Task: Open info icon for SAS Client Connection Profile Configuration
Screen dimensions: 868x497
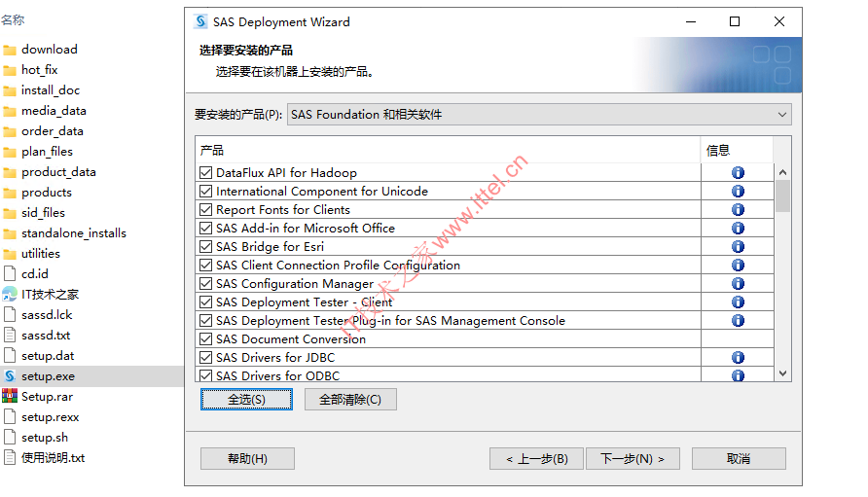Action: pos(738,266)
